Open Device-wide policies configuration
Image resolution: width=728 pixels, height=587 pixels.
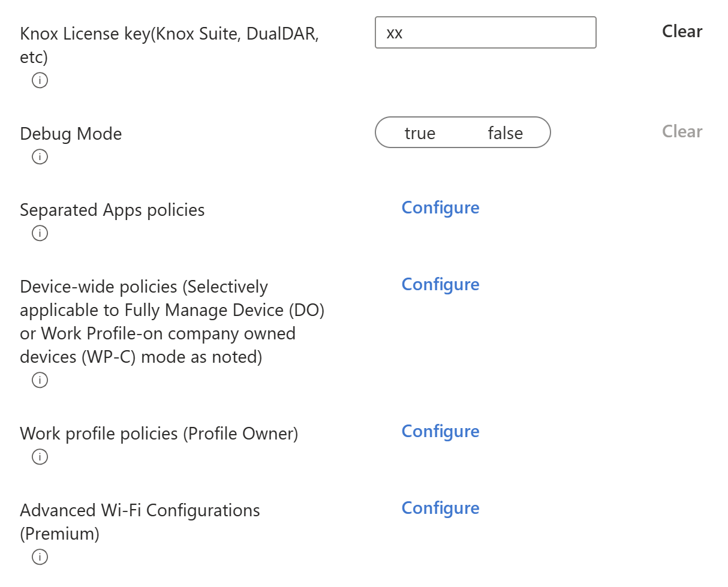440,284
